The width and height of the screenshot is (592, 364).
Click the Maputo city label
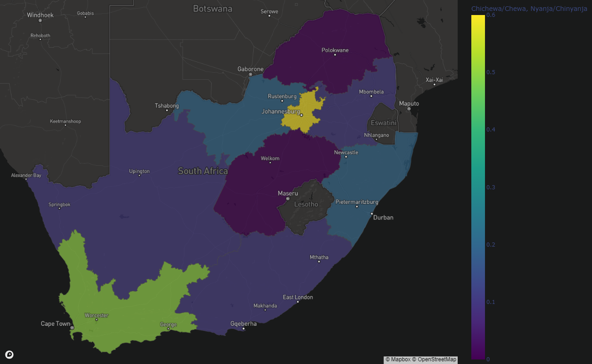(409, 103)
